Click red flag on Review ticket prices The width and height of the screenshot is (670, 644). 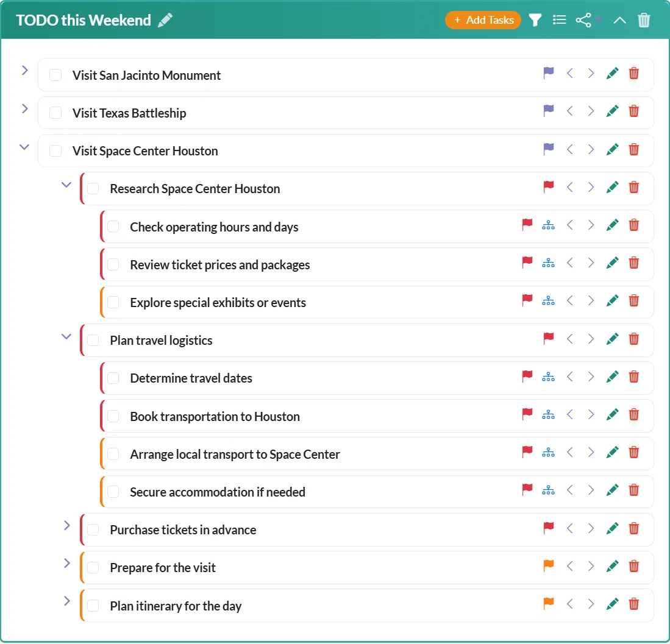[527, 263]
